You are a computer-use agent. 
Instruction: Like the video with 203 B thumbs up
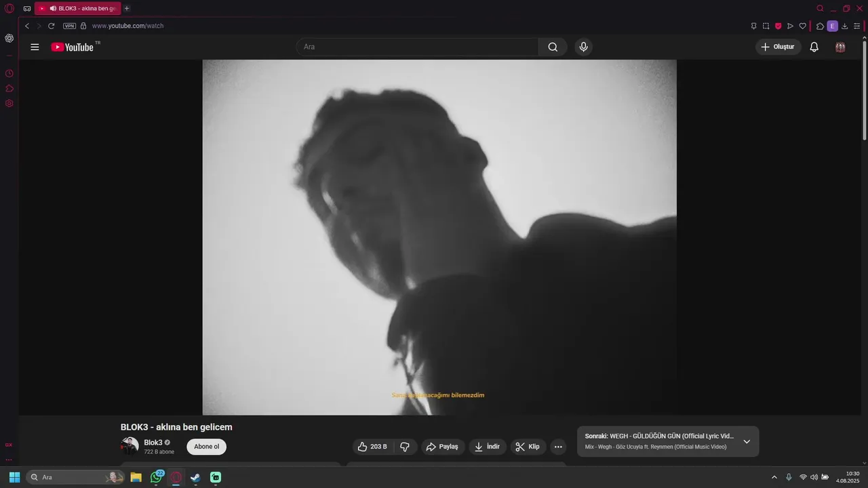(x=372, y=447)
